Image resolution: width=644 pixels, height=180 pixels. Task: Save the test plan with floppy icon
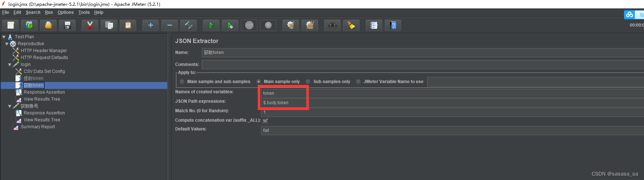(68, 25)
